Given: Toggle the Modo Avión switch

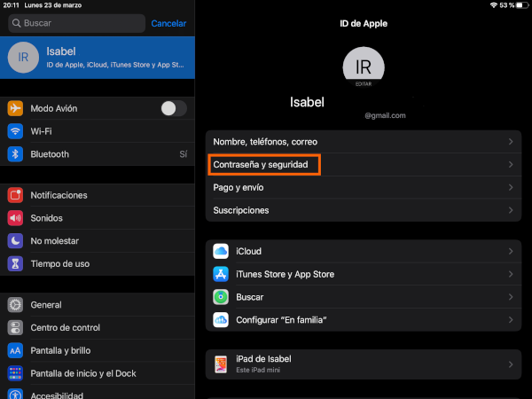Looking at the screenshot, I should pyautogui.click(x=173, y=108).
